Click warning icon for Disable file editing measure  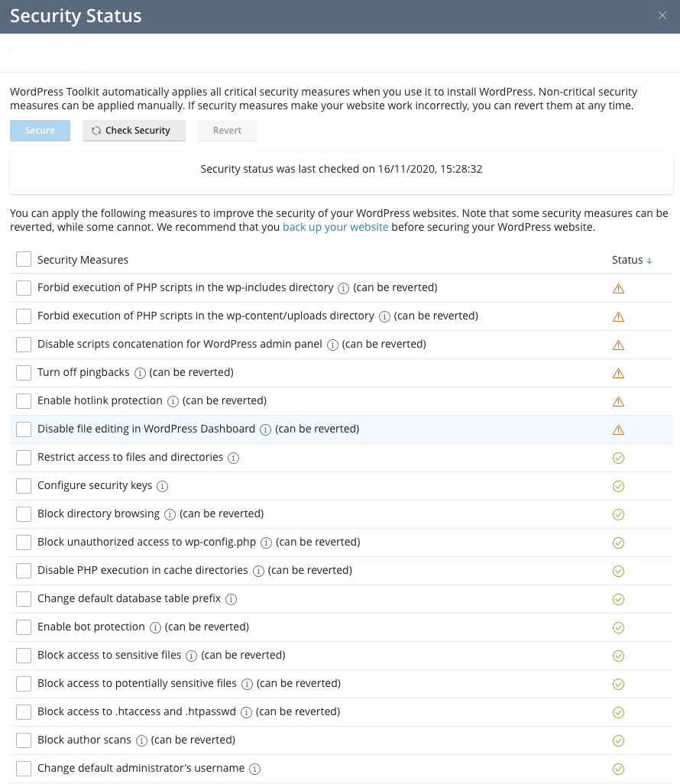point(618,429)
